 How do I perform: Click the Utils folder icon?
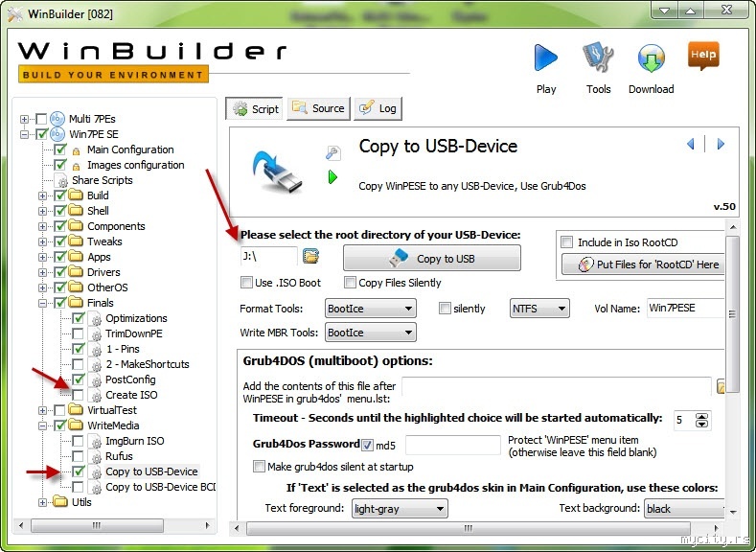(60, 502)
